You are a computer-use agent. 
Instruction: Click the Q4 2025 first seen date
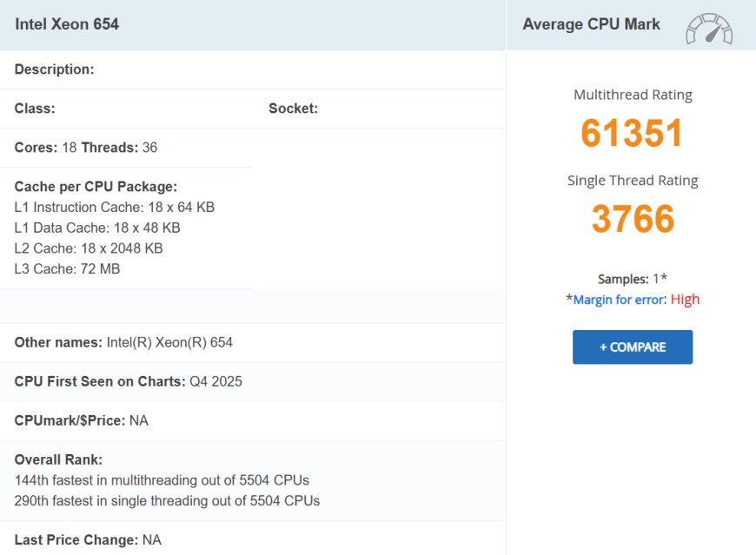pos(216,381)
